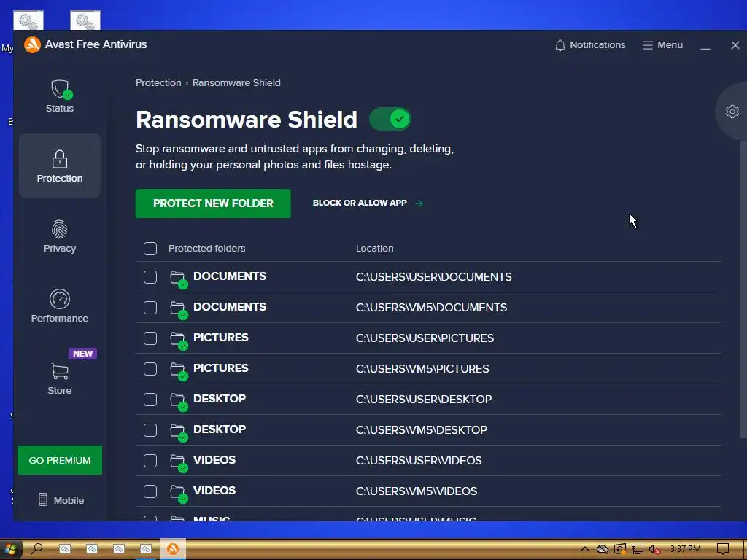Click the Ransomware Shield breadcrumb
The width and height of the screenshot is (747, 560).
(x=236, y=83)
